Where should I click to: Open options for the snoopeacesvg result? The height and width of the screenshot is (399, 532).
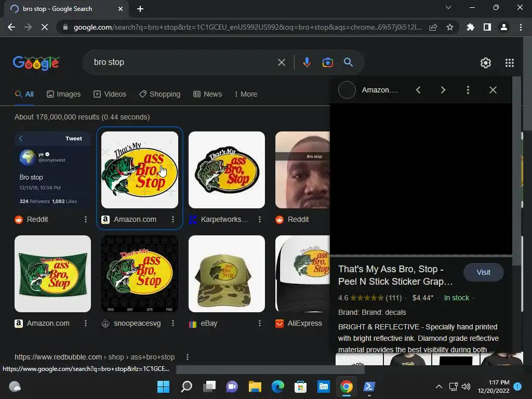point(172,323)
